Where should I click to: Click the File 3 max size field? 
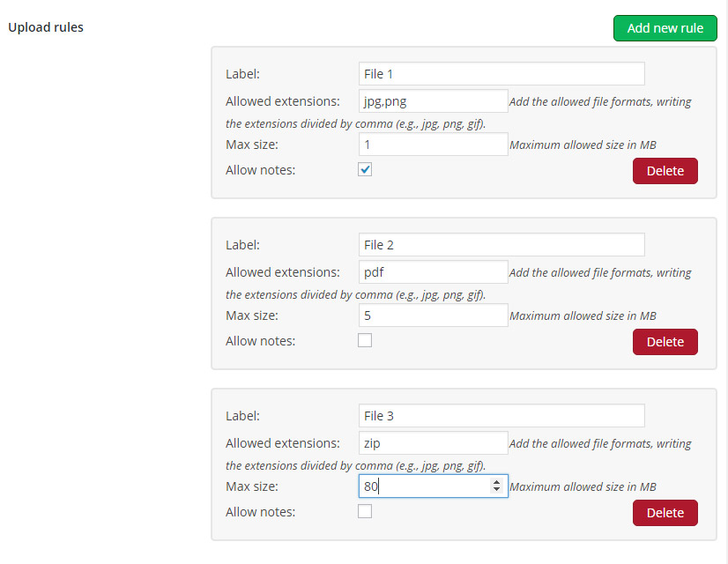click(423, 486)
